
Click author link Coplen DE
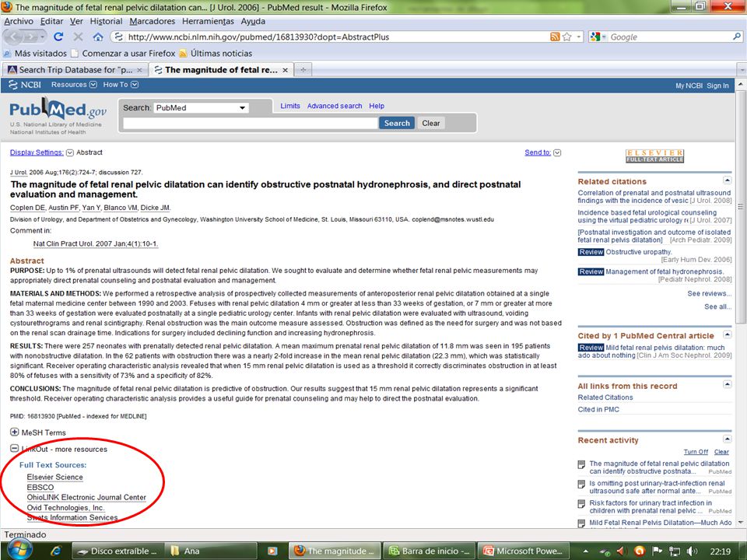pyautogui.click(x=28, y=208)
